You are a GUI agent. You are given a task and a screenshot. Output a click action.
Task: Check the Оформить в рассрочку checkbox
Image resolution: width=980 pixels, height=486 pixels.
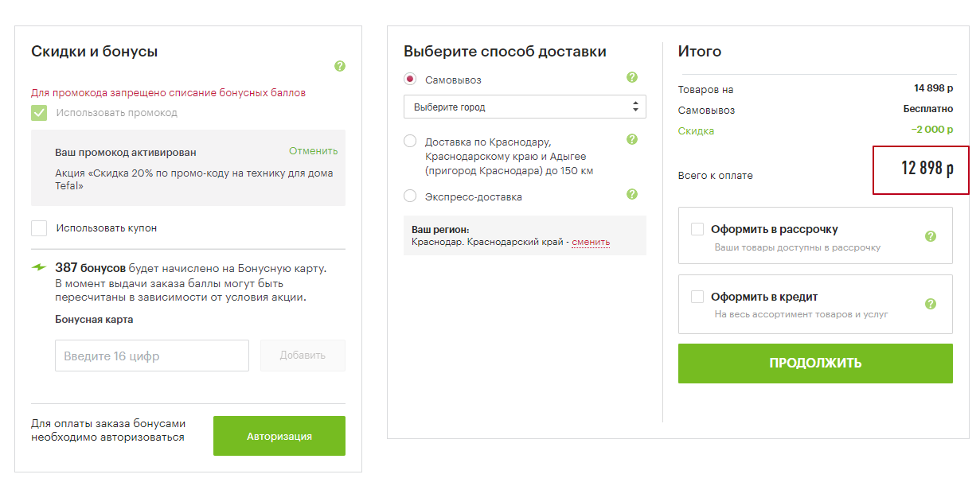[697, 229]
